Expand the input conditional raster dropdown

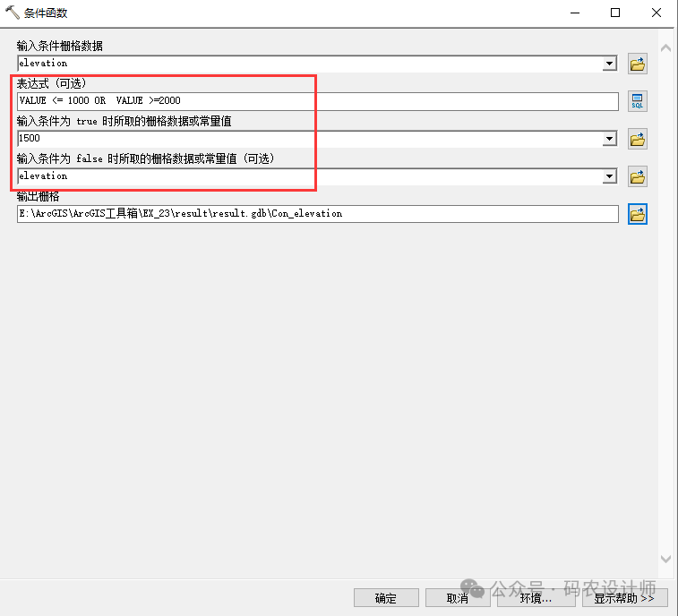[x=610, y=64]
